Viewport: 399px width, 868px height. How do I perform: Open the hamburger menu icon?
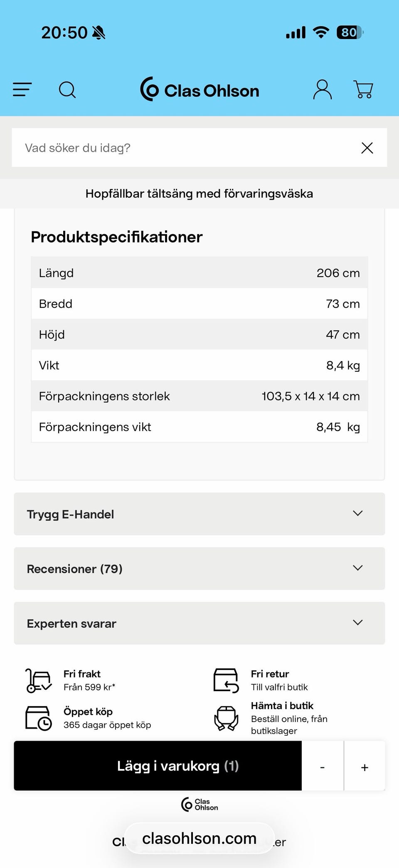(x=22, y=89)
